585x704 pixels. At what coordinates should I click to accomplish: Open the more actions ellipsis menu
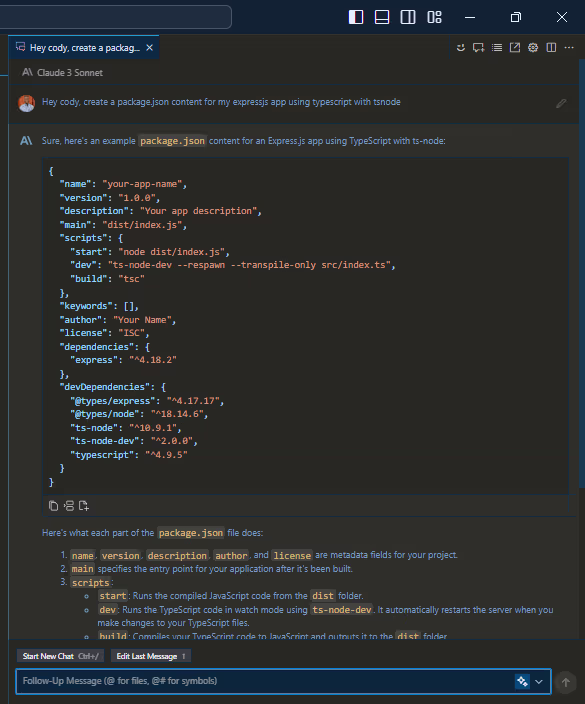569,48
